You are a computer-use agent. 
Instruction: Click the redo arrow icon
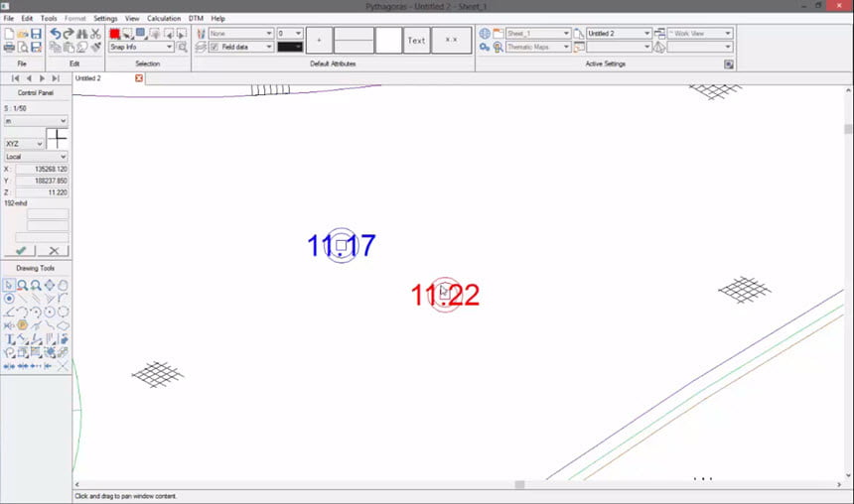(69, 34)
